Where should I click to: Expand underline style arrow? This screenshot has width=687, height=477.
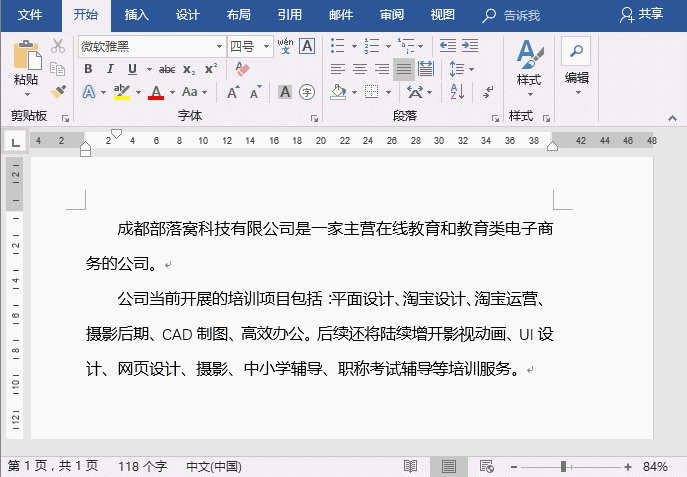pos(149,69)
